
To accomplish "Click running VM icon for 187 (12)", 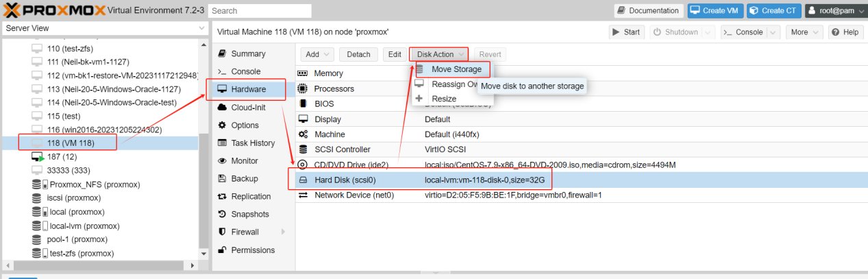I will (38, 157).
